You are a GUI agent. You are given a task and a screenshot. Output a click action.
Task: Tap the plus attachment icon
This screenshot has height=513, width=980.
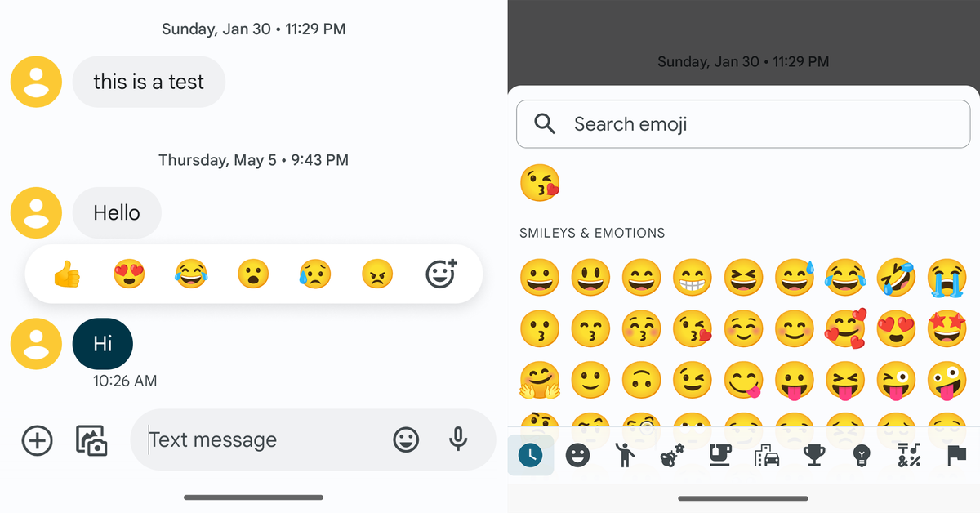tap(37, 440)
